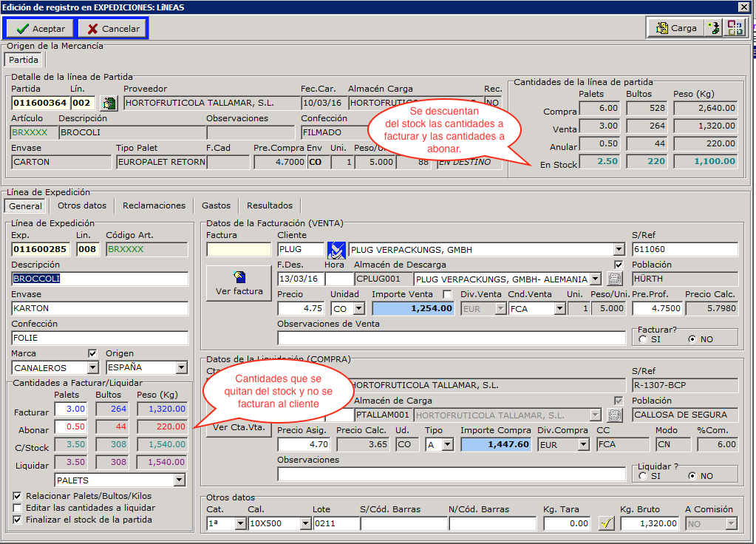Uncheck 'Finalizar el stock de la partida'
The width and height of the screenshot is (756, 544).
18,520
